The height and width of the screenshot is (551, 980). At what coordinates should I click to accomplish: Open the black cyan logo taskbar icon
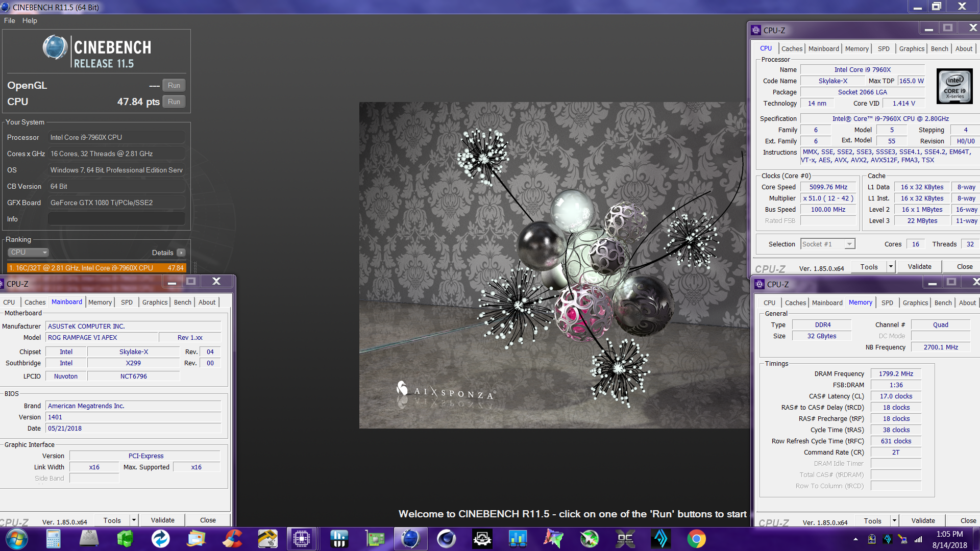661,539
